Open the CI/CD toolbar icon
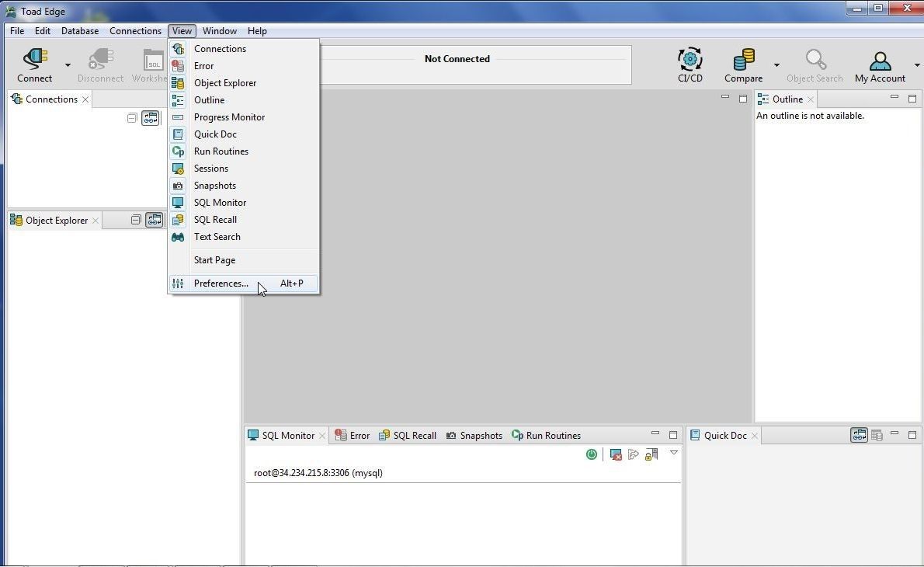This screenshot has height=567, width=924. tap(690, 60)
